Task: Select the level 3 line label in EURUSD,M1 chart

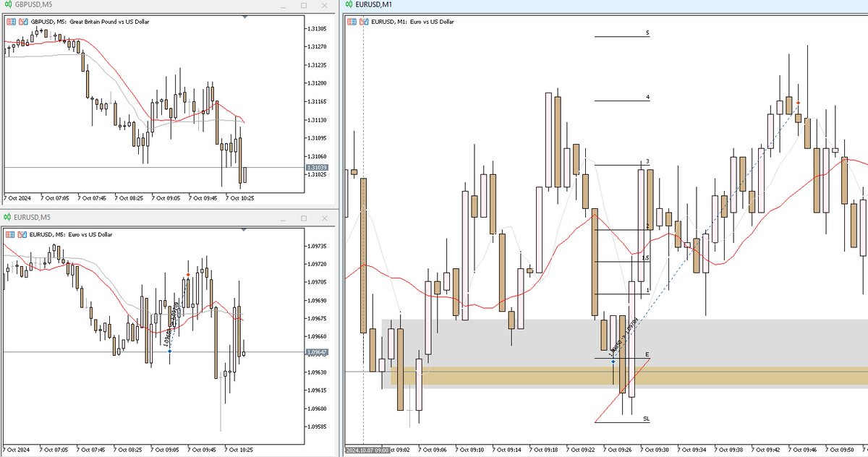Action: click(647, 161)
